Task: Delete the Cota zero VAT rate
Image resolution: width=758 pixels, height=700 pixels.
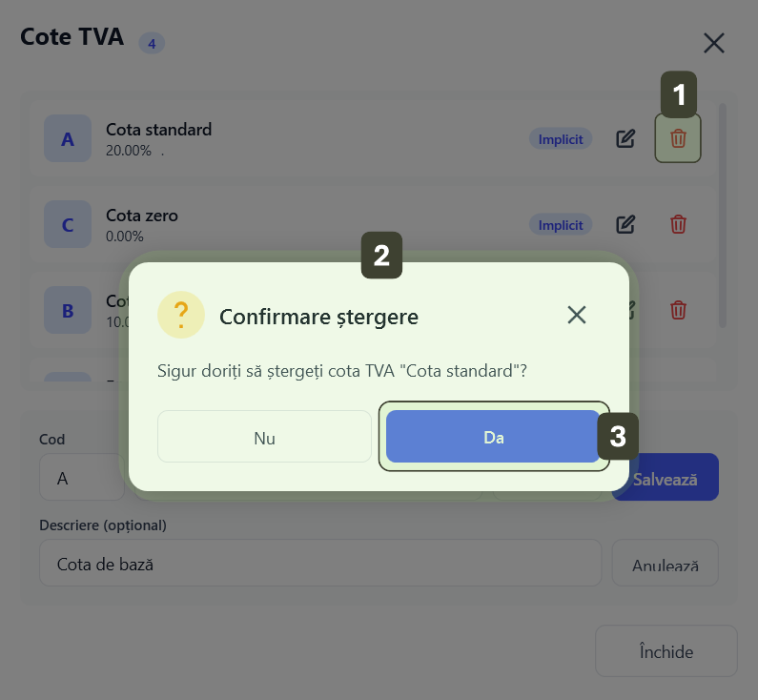Action: point(678,224)
